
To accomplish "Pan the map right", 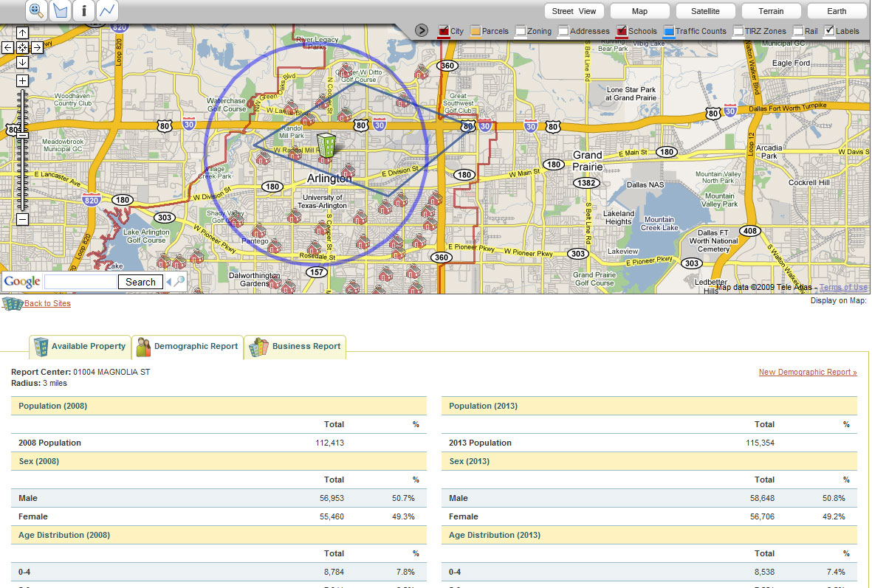I will coord(37,47).
